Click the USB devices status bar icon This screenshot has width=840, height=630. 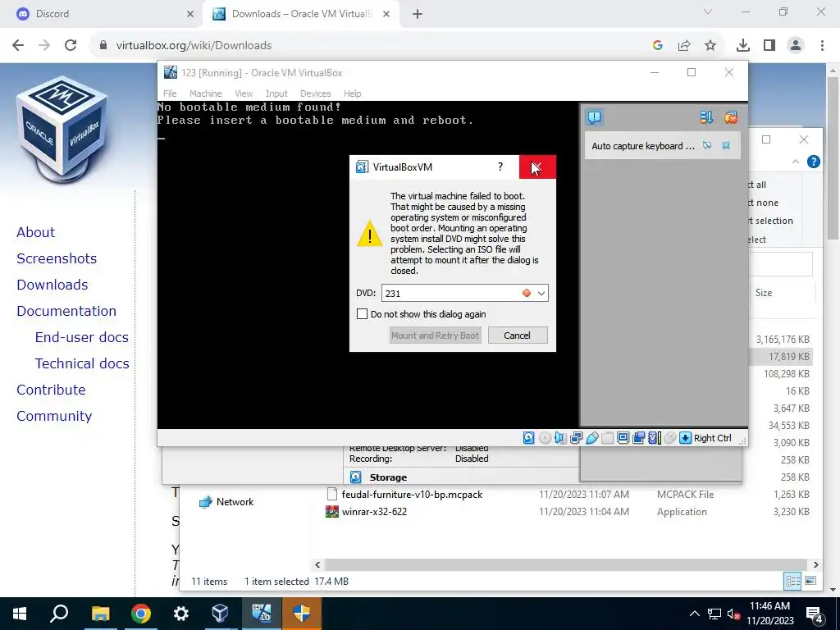pos(592,438)
